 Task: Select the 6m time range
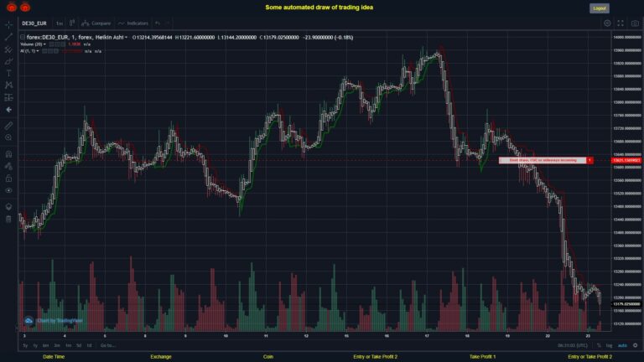coord(45,345)
